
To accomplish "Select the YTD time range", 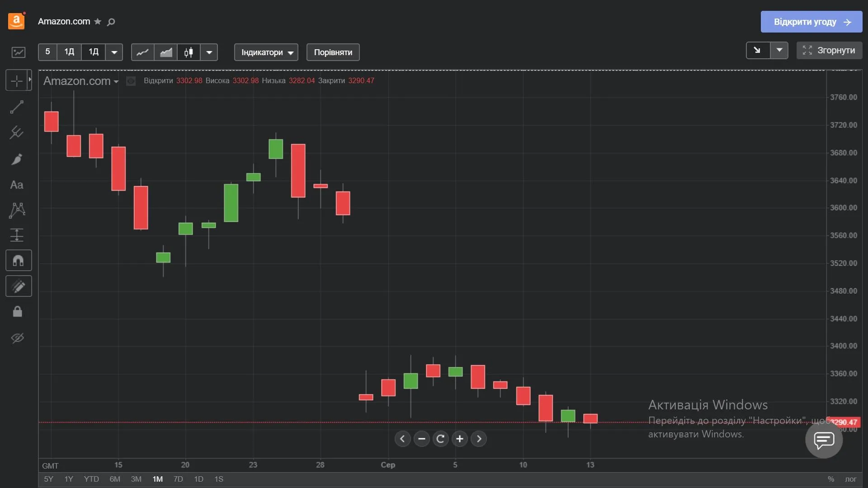I will pyautogui.click(x=91, y=479).
